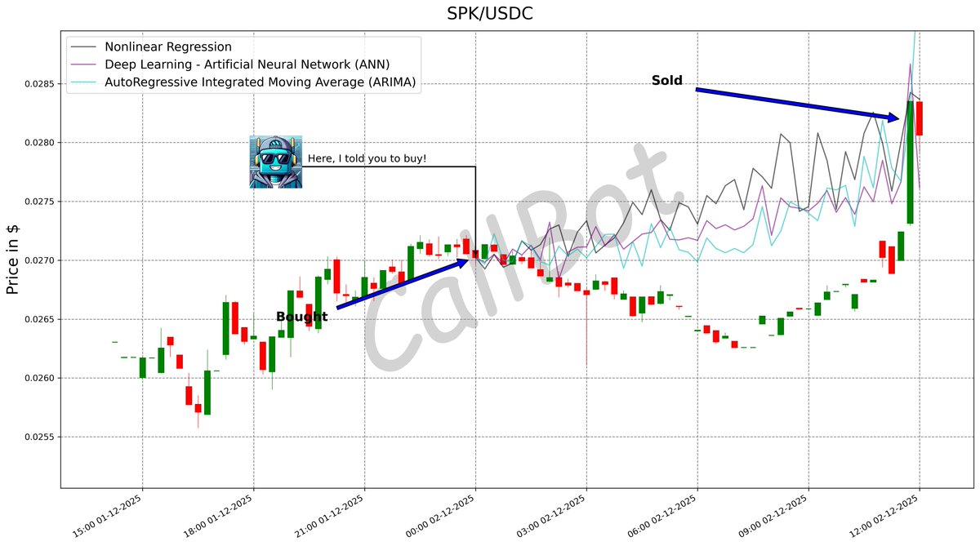The image size is (980, 546).
Task: Click the 09:00 02-12-2025 x-axis label
Action: pos(775,516)
